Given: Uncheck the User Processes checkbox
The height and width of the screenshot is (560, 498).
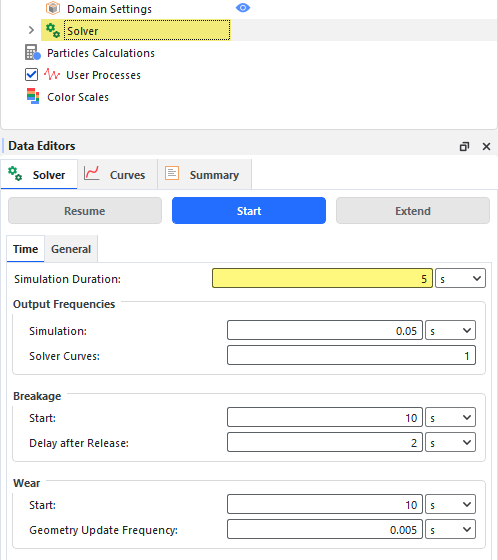Looking at the screenshot, I should click(x=31, y=75).
